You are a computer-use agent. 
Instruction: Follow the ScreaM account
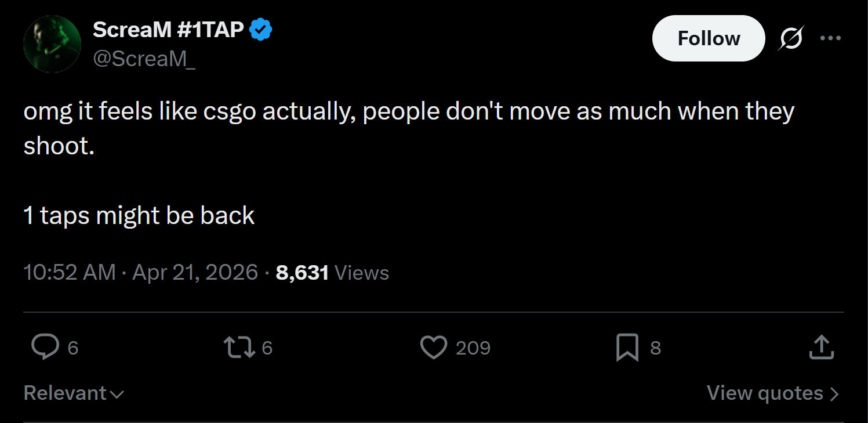point(709,38)
